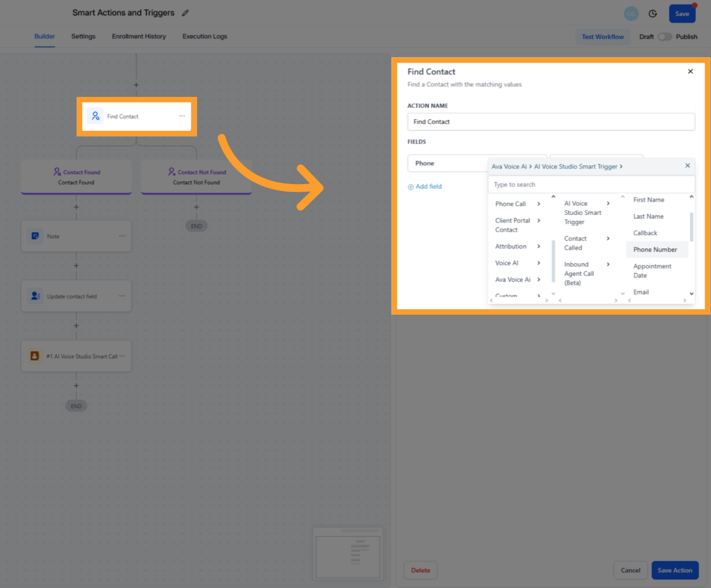Screen dimensions: 711x588
Task: Select the Find Contact node icon
Action: (95, 116)
